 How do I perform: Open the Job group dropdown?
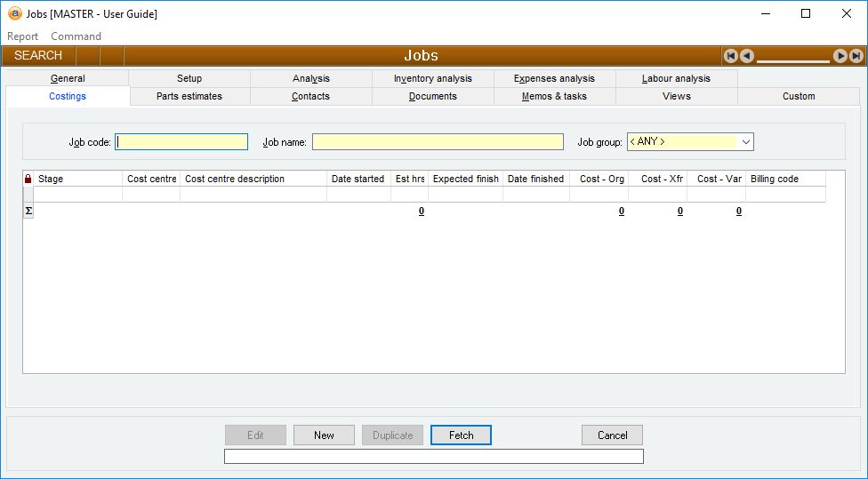(745, 142)
